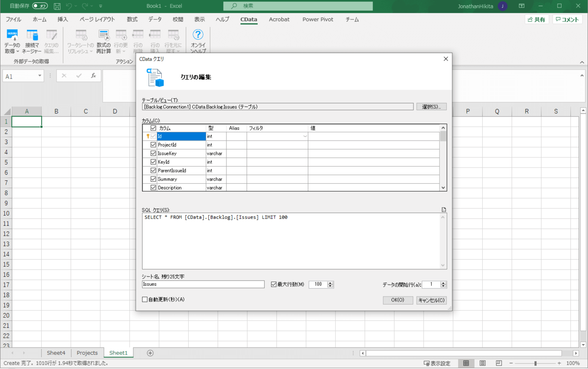Adjust the zoom slider in status bar
The image size is (588, 369).
point(535,363)
